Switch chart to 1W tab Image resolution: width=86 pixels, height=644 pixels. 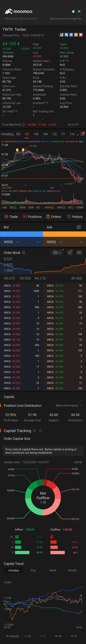point(36,134)
